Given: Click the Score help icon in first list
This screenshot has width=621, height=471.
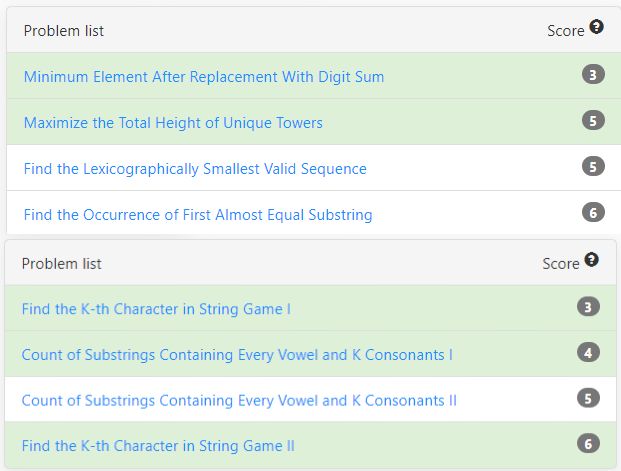Looking at the screenshot, I should point(596,27).
